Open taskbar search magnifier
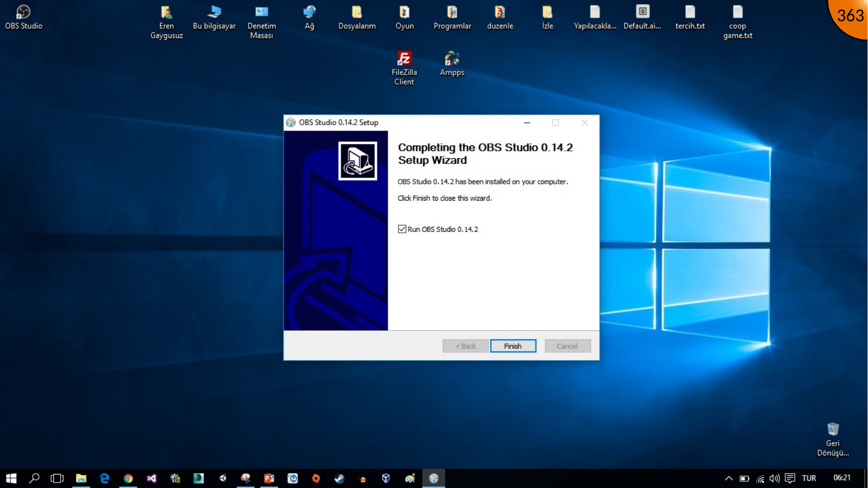 pyautogui.click(x=34, y=478)
